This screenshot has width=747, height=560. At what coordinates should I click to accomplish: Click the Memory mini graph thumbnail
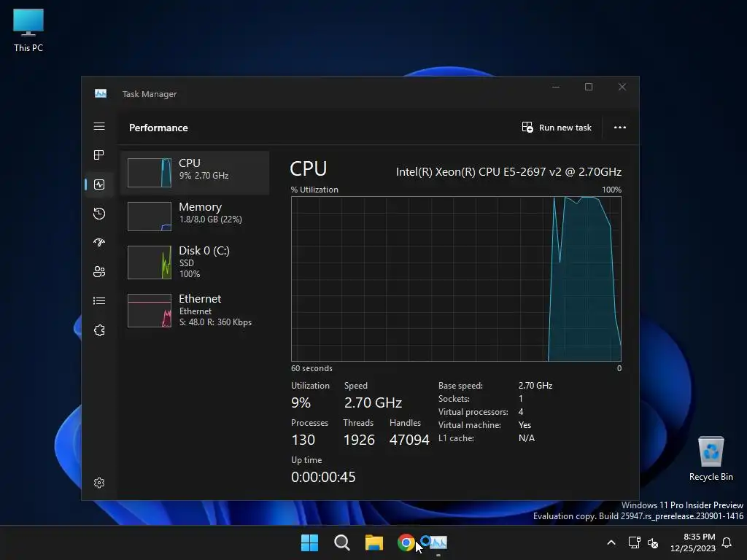coord(150,216)
